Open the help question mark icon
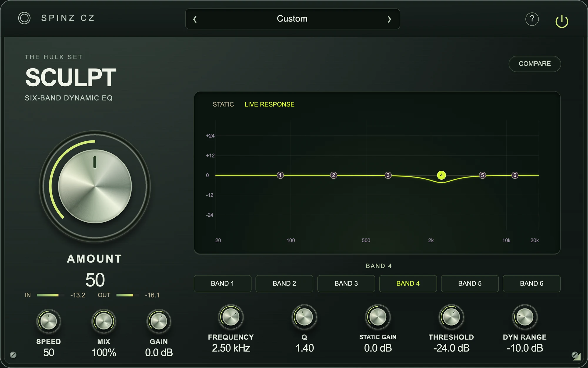 pos(532,19)
